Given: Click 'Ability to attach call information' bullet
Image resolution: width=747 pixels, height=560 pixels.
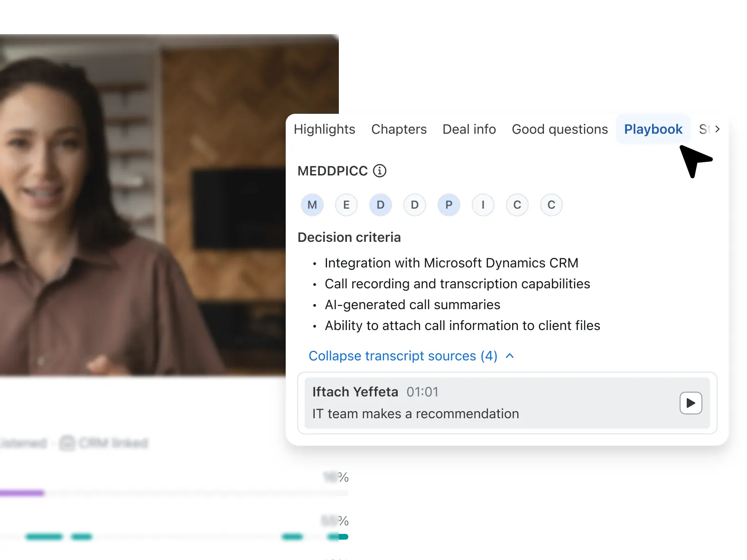Looking at the screenshot, I should tap(462, 325).
